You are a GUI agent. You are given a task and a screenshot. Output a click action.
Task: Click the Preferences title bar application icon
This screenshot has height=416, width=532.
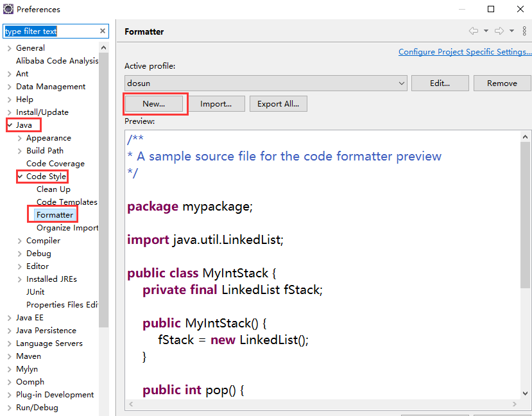[x=7, y=9]
